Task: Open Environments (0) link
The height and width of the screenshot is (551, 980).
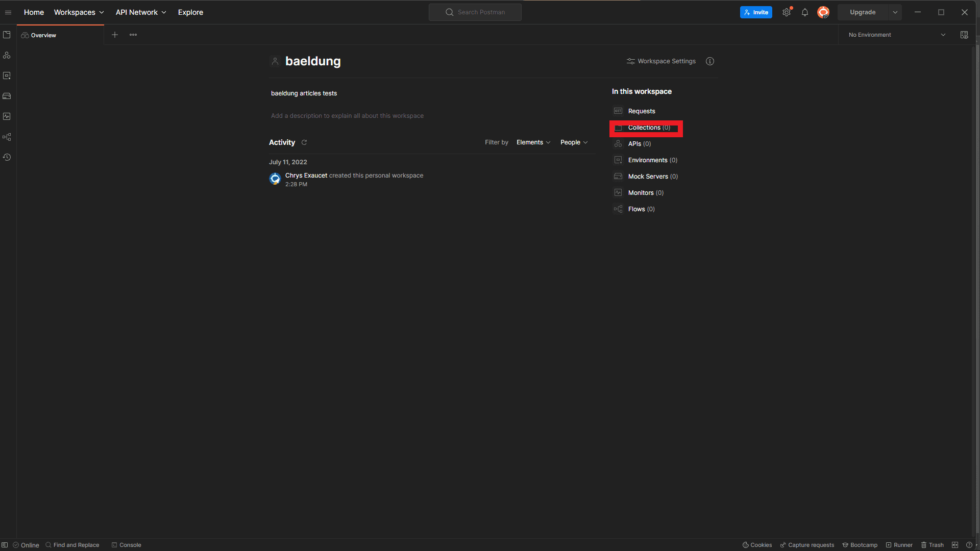Action: pyautogui.click(x=646, y=160)
